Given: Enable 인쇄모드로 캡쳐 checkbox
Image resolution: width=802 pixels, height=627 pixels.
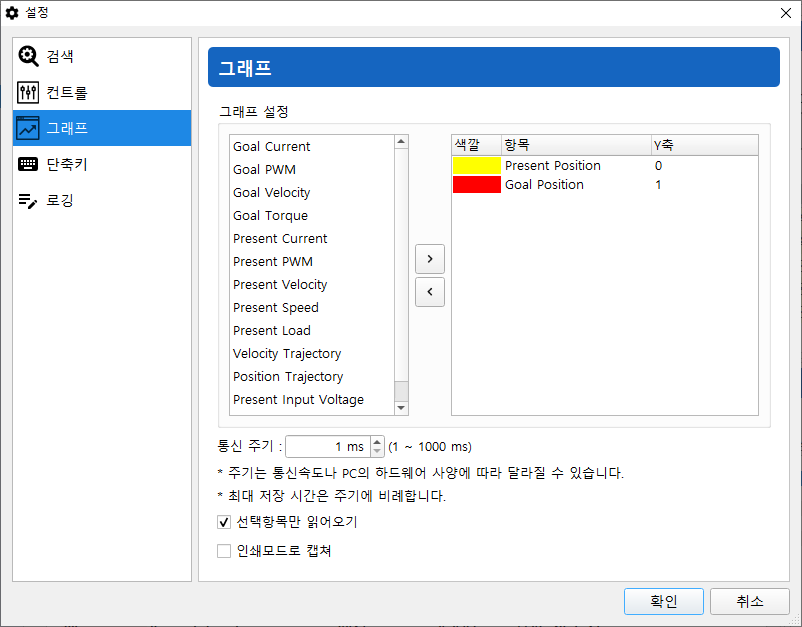Looking at the screenshot, I should click(224, 551).
